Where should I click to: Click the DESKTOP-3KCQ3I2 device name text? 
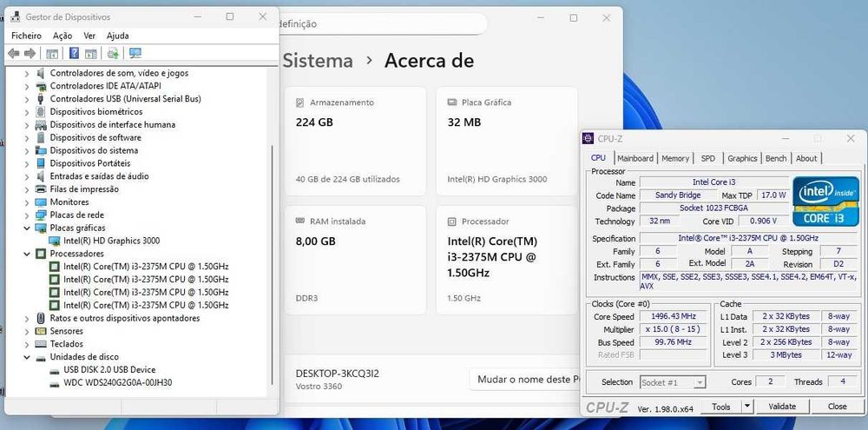pos(338,374)
